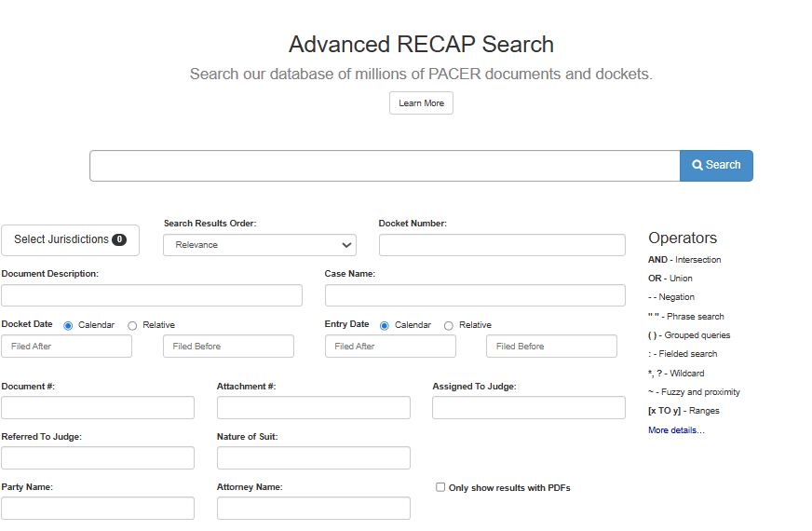Click the Attorney Name input
The height and width of the screenshot is (531, 812).
tap(313, 509)
